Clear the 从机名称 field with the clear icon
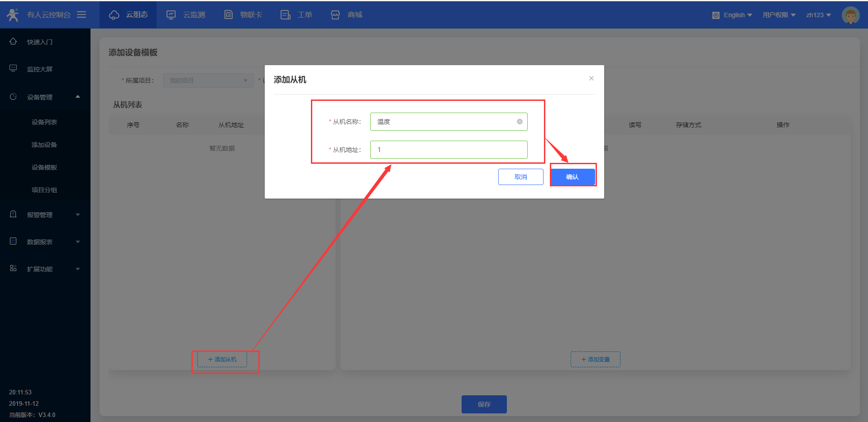Image resolution: width=868 pixels, height=422 pixels. [520, 122]
